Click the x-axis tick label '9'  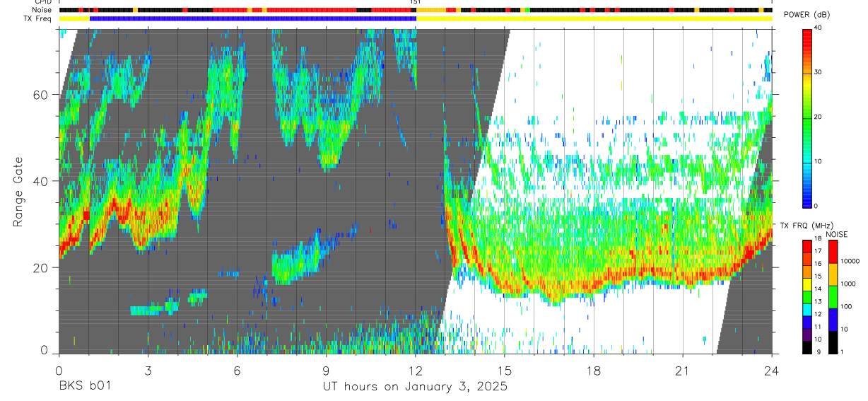coord(326,369)
